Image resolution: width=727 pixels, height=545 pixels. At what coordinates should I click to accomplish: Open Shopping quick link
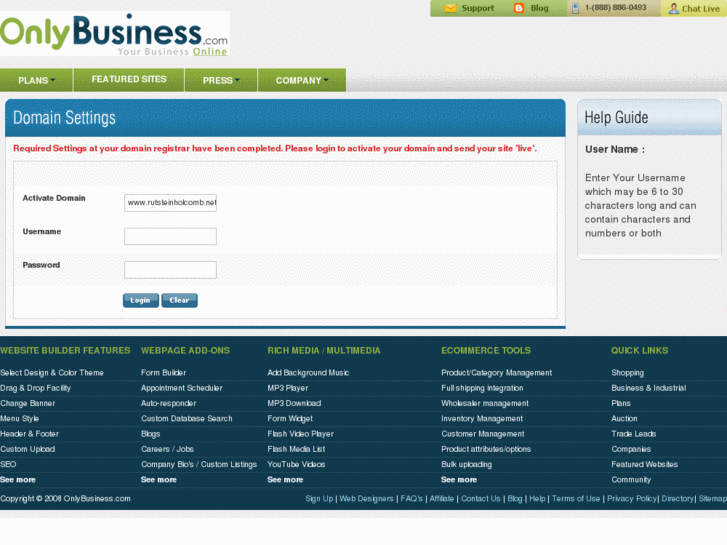[628, 373]
